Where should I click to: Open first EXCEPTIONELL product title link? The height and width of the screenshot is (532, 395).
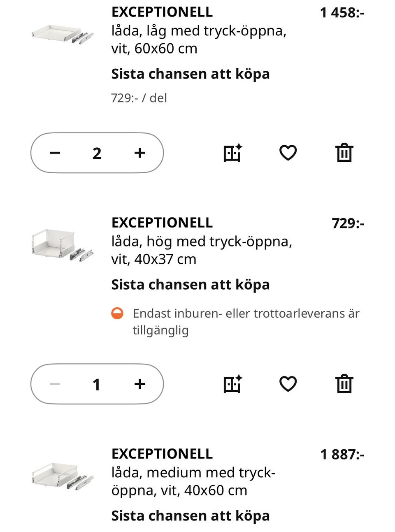click(162, 12)
